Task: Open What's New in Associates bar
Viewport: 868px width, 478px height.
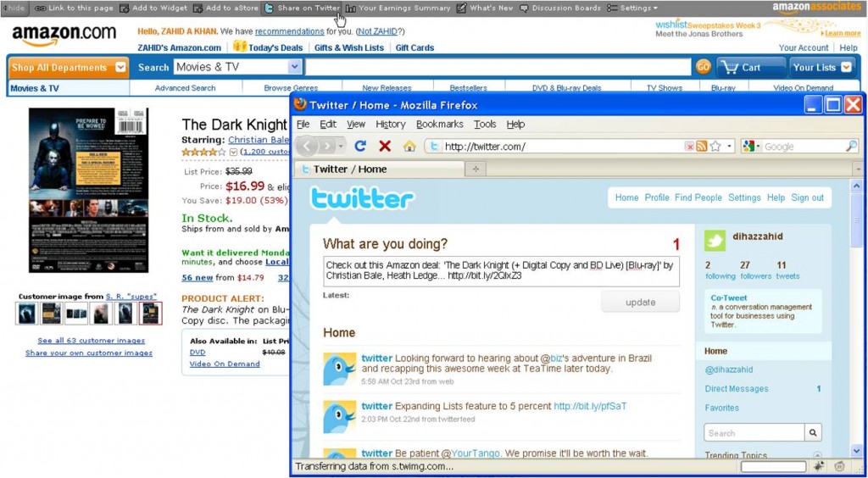Action: (484, 8)
